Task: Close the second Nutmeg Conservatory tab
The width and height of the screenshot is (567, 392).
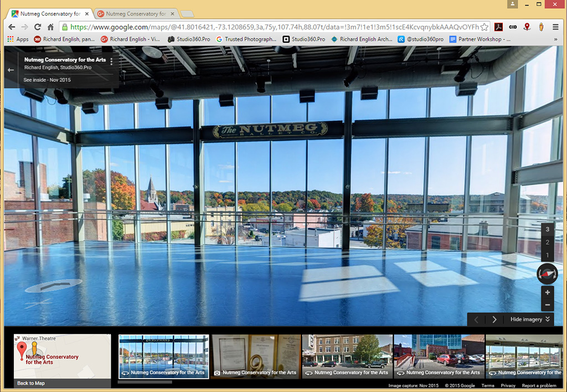Action: pos(173,14)
